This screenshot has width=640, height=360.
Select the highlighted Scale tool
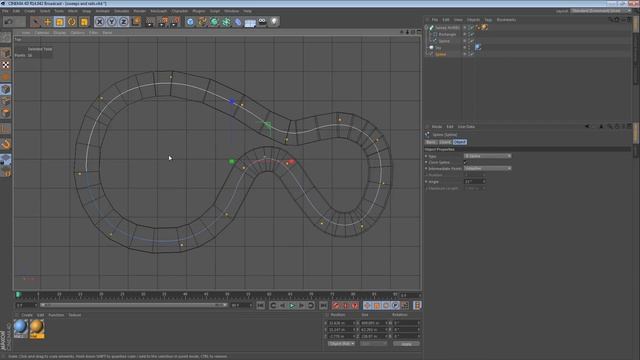pyautogui.click(x=59, y=22)
